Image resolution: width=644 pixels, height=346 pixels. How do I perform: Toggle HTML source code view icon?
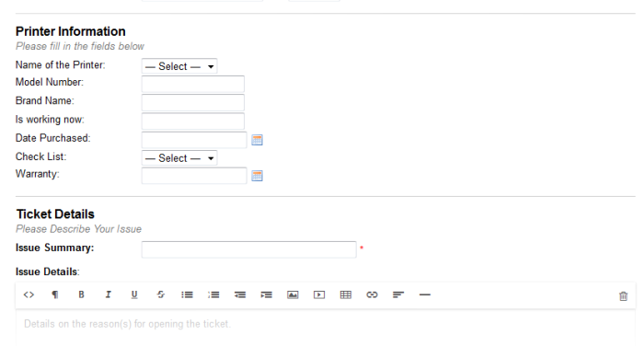click(x=29, y=294)
